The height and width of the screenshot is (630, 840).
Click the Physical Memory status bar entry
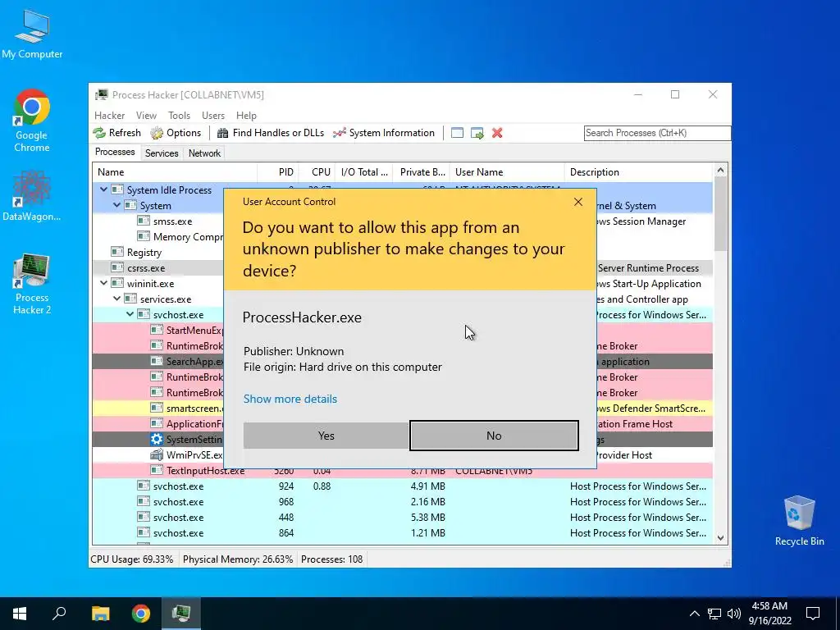click(238, 559)
